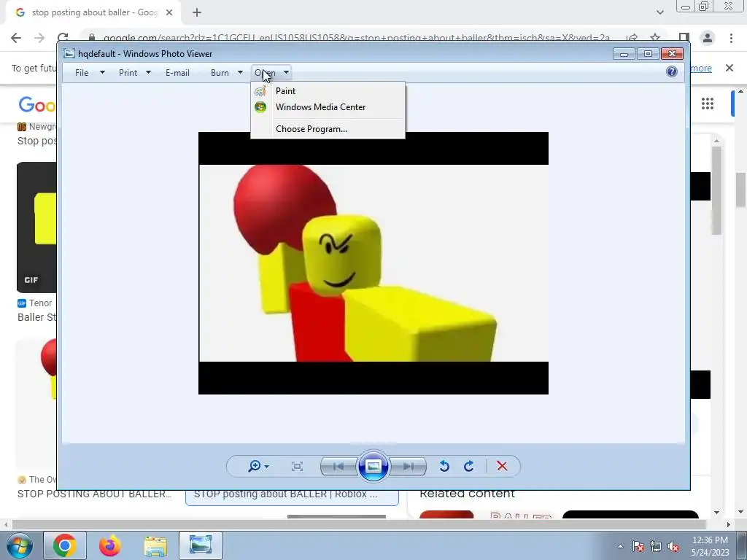Open the Burn menu in Photo Viewer
Screen dimensions: 747x560
(220, 73)
